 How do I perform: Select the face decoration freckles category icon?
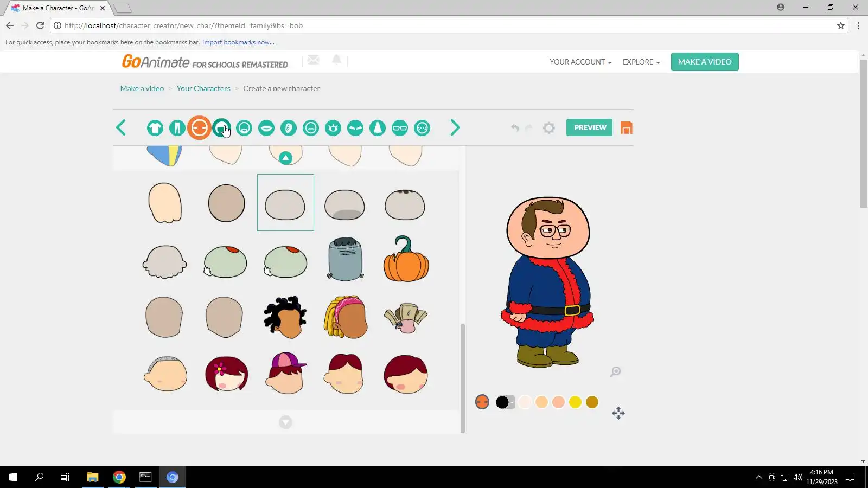tap(422, 128)
